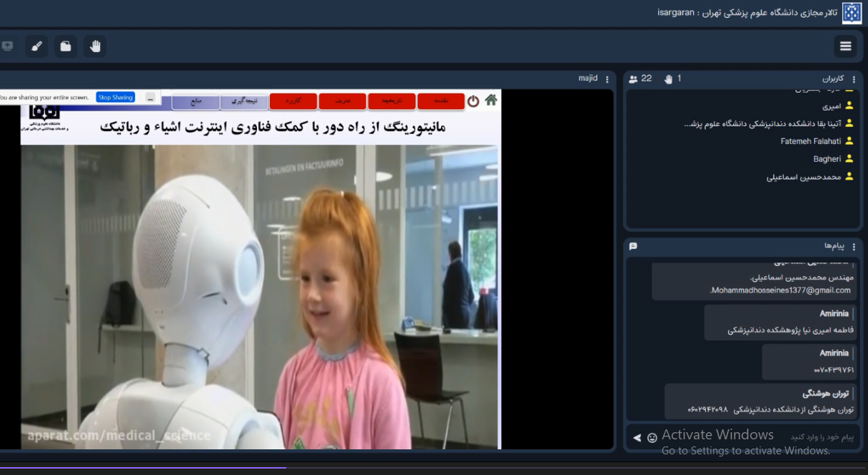Click the raise hand toolbar icon
This screenshot has width=868, height=475.
tap(94, 46)
